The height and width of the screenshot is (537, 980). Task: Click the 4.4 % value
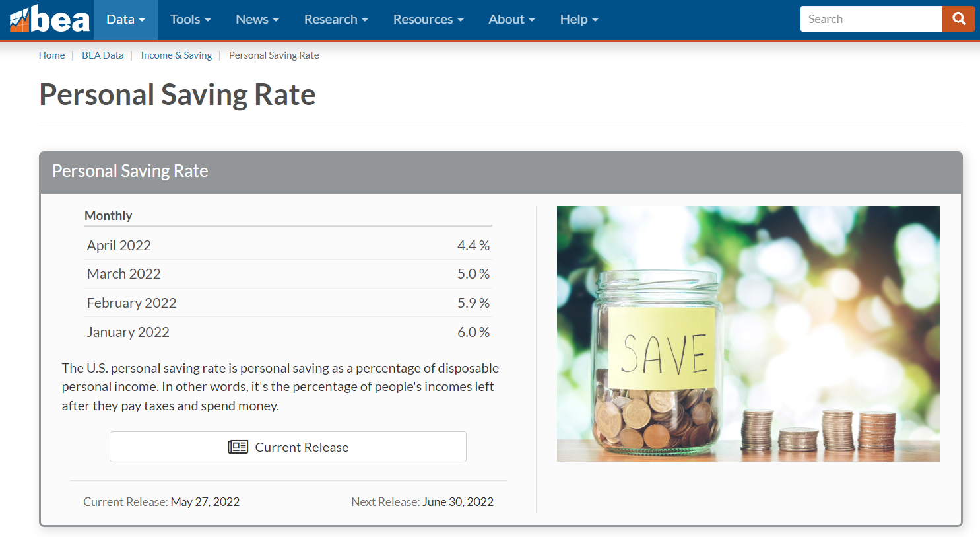474,246
